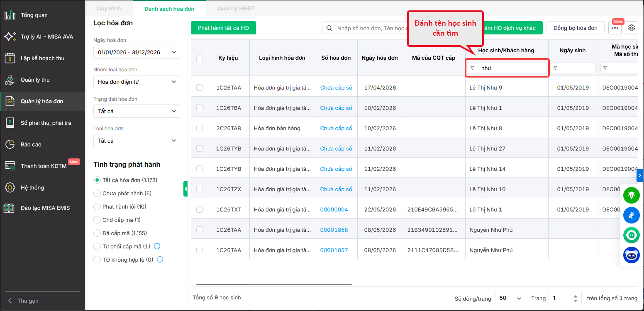Click the filter funnel icon in Học sinh/Khách hàng column

point(472,68)
